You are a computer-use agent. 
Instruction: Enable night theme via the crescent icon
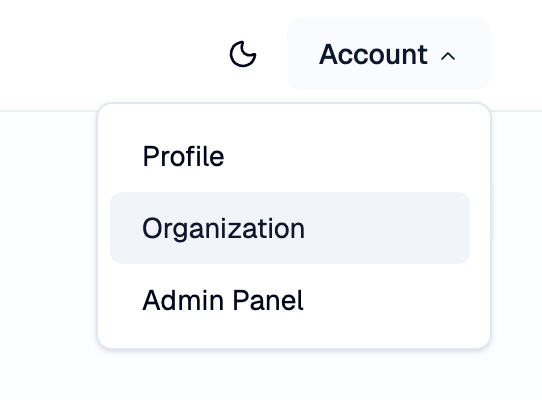pos(243,54)
